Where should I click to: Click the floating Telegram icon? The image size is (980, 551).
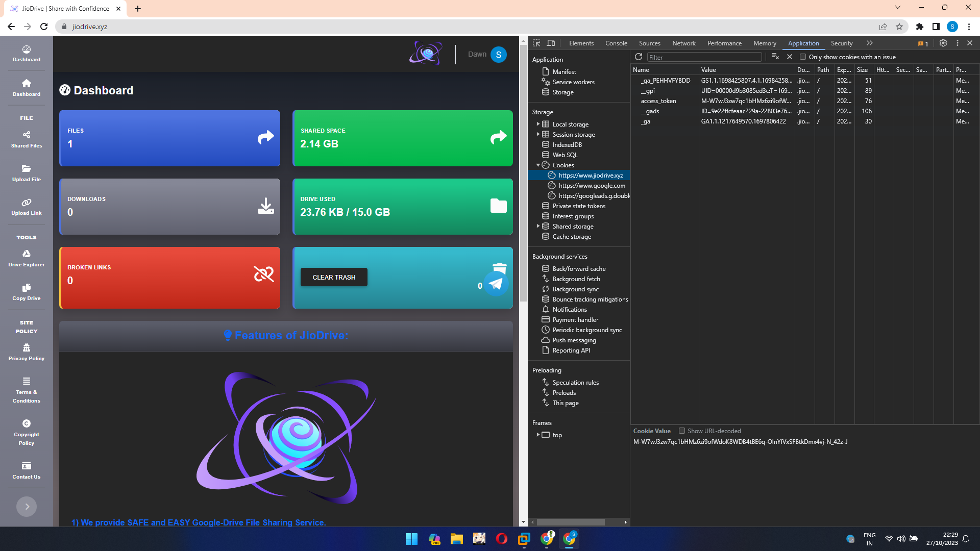(496, 284)
